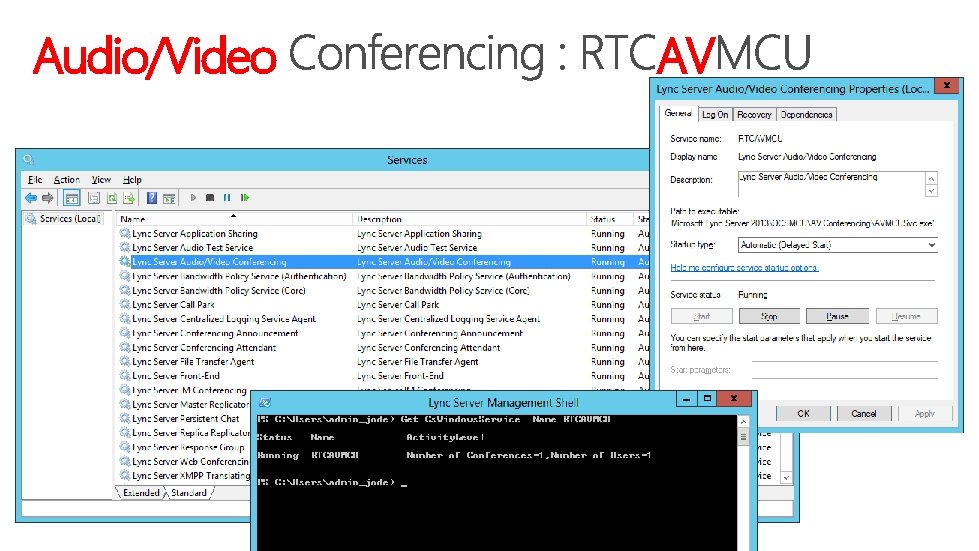Open the View menu in Services
Image resolution: width=979 pixels, height=551 pixels.
pos(101,180)
